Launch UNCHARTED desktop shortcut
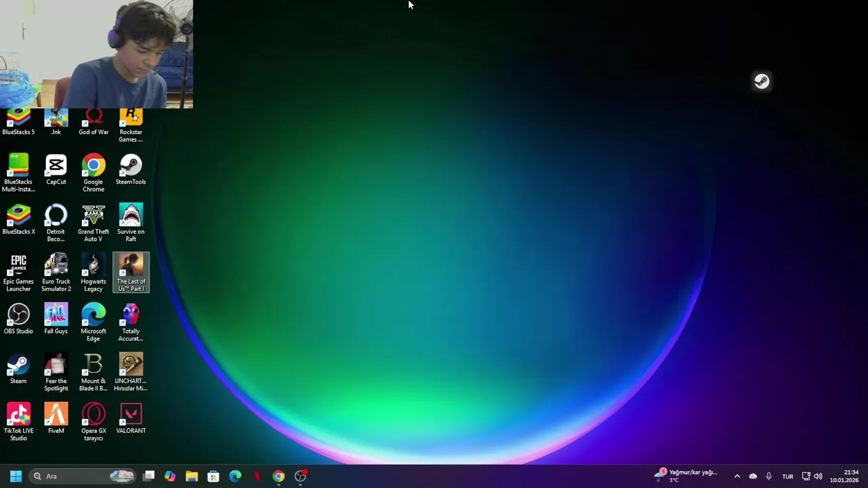This screenshot has height=488, width=868. click(131, 372)
